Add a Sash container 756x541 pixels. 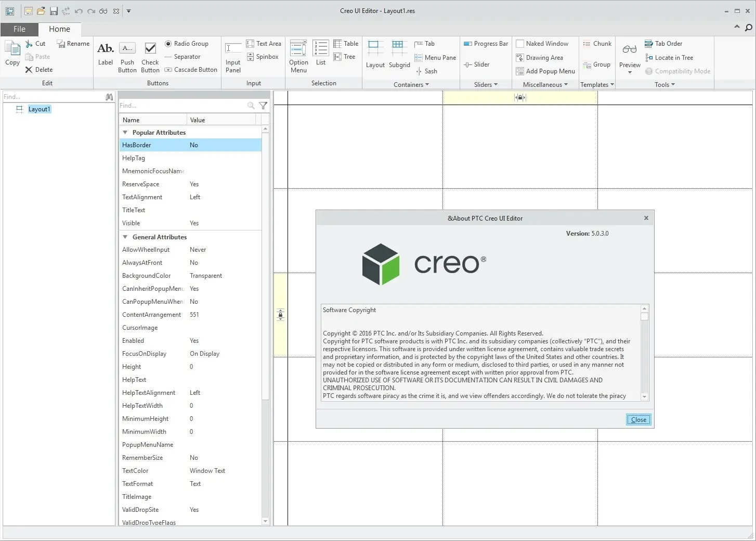pyautogui.click(x=426, y=71)
